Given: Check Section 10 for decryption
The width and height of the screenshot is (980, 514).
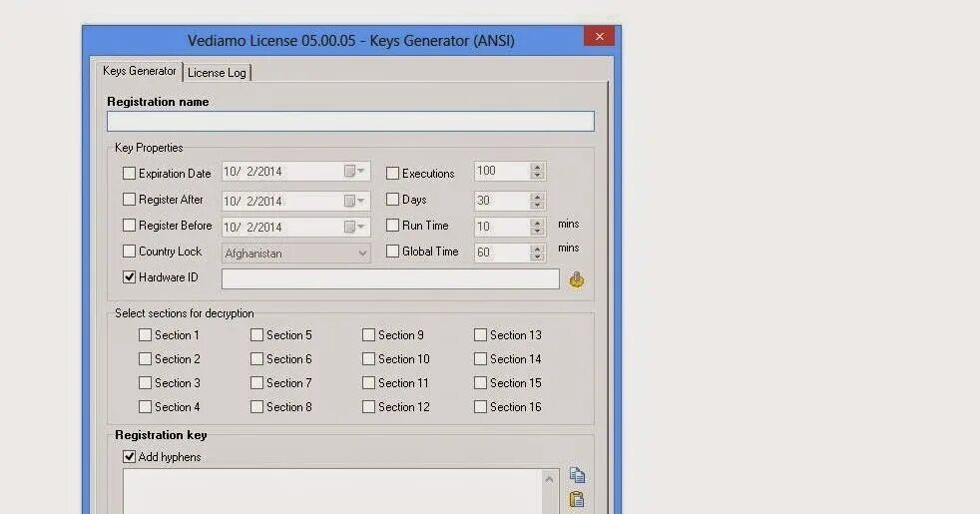Looking at the screenshot, I should [369, 359].
